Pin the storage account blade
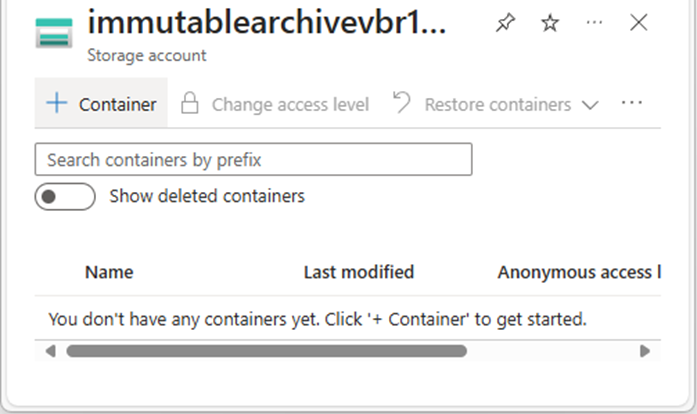This screenshot has height=414, width=697. [505, 23]
